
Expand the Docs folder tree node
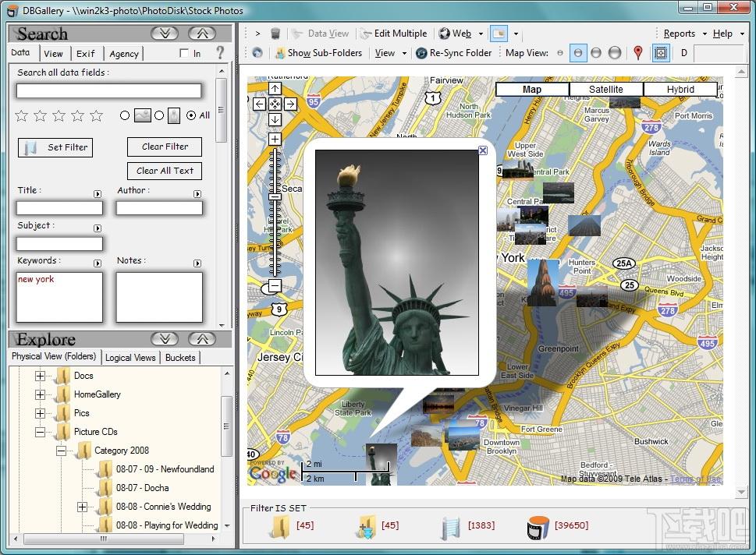[x=40, y=376]
